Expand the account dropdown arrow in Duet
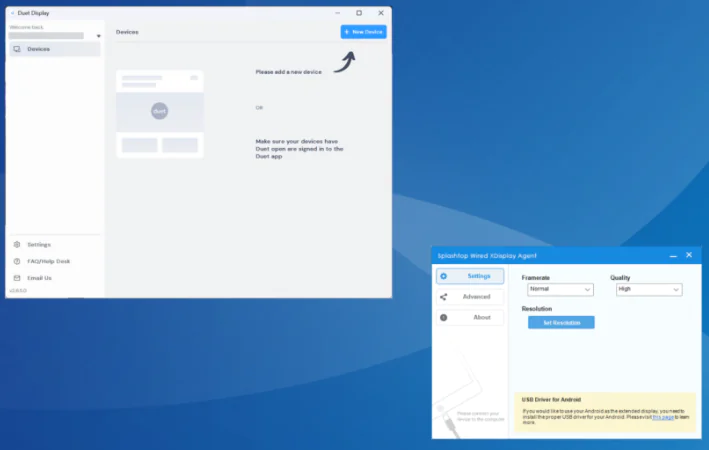The width and height of the screenshot is (709, 450). (99, 36)
